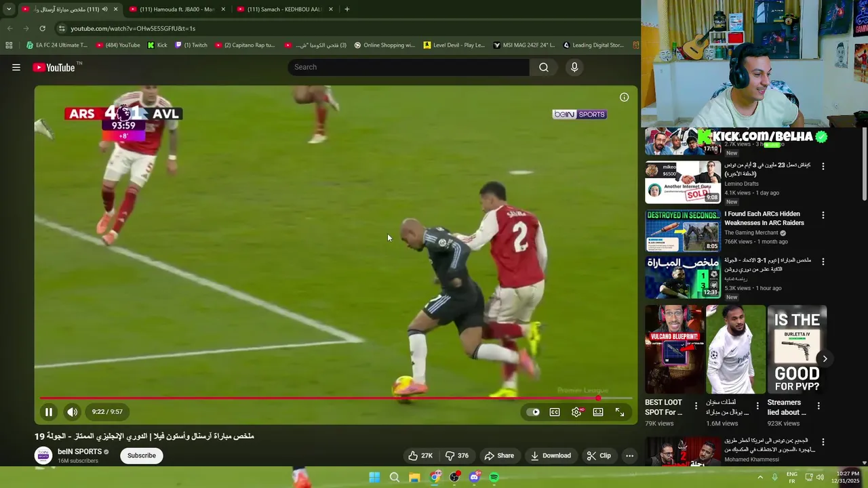868x488 pixels.
Task: Seek on the red video progress bar
Action: 336,399
